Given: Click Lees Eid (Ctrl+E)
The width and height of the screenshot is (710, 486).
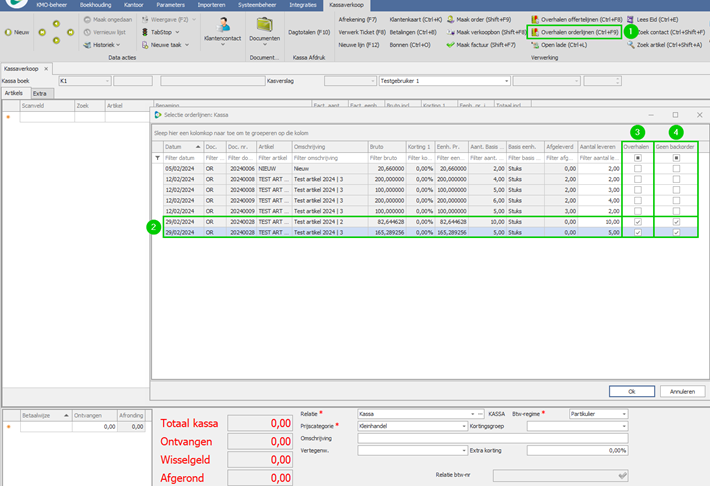Looking at the screenshot, I should [x=652, y=20].
